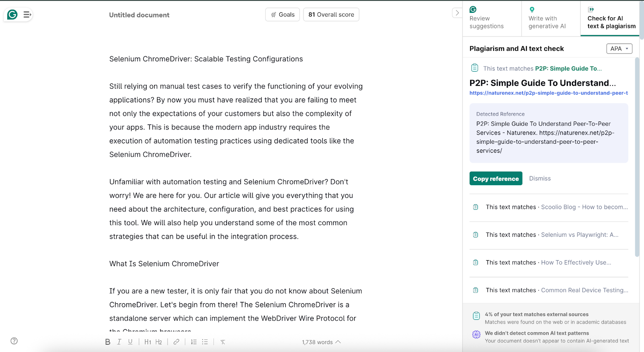The image size is (644, 352).
Task: Collapse the right sidebar with arrow
Action: click(x=457, y=13)
